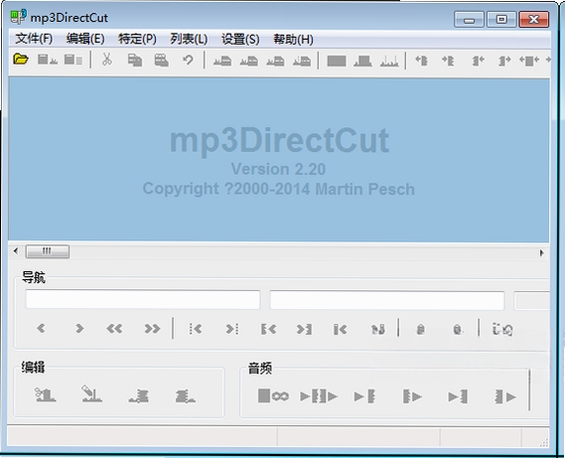Open the 编辑(E) menu
565x458 pixels.
coord(85,39)
